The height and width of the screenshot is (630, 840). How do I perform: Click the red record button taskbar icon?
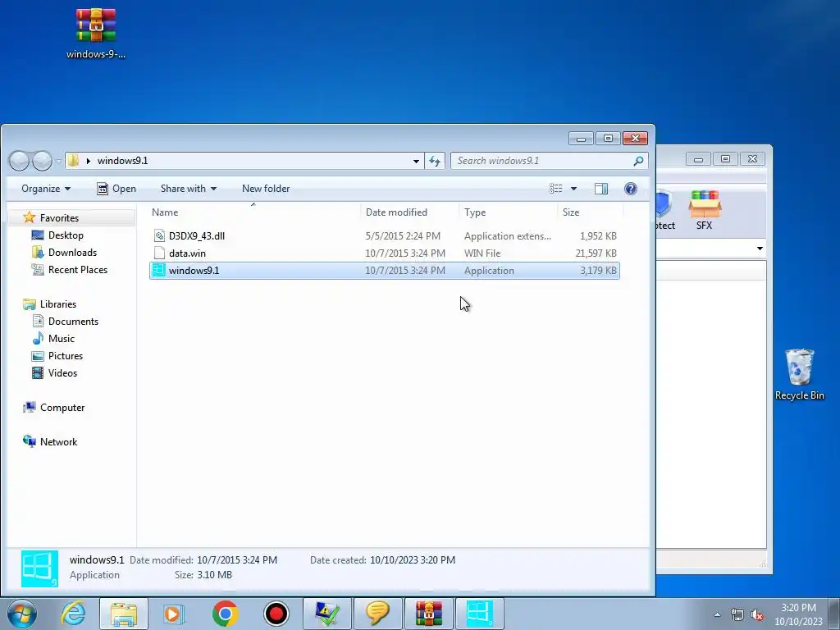pyautogui.click(x=276, y=614)
